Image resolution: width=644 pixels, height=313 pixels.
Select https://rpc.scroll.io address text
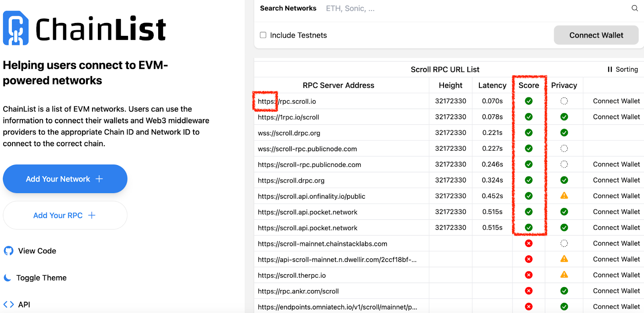287,102
